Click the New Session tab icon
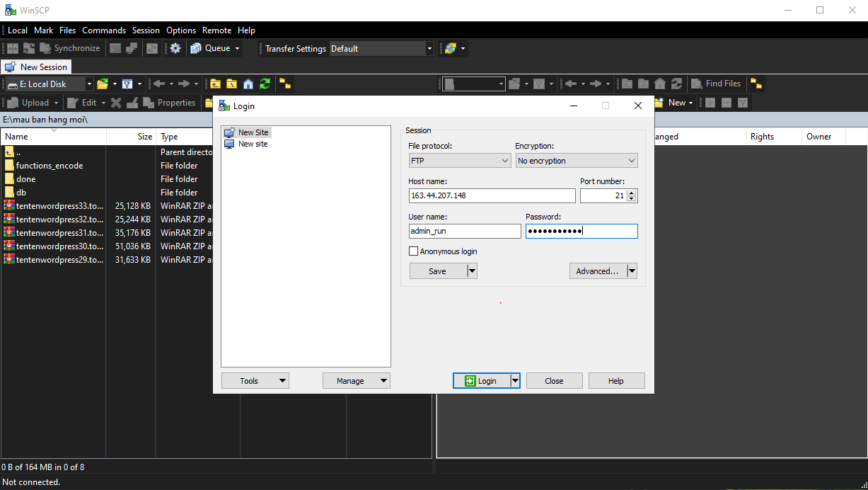The image size is (868, 490). pyautogui.click(x=10, y=67)
